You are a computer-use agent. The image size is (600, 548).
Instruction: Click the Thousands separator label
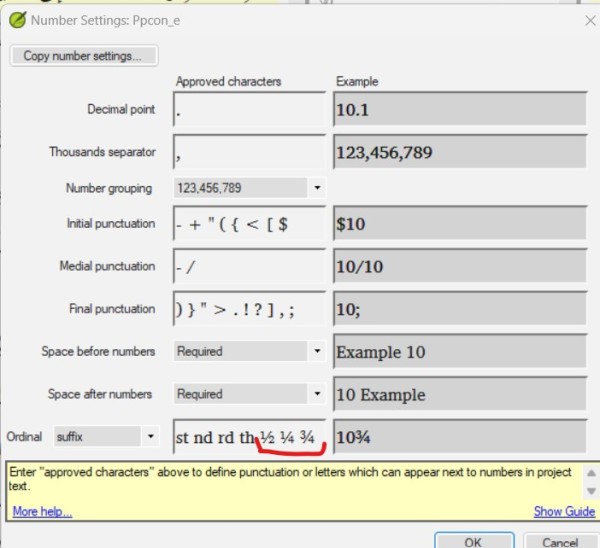click(102, 152)
